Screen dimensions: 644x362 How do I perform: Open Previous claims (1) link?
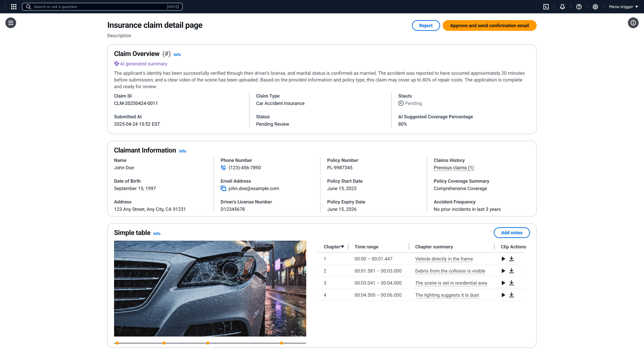tap(453, 168)
